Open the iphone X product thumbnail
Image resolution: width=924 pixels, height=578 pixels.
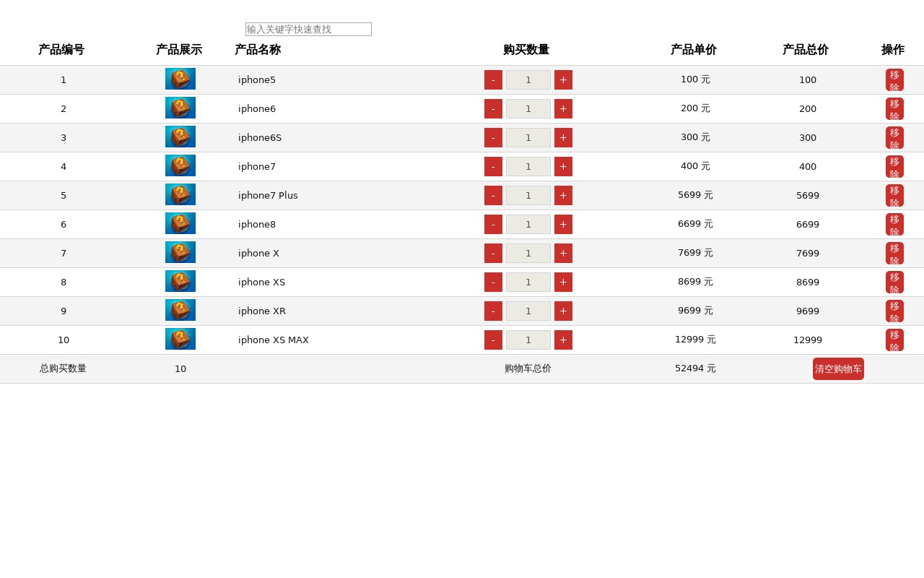180,252
